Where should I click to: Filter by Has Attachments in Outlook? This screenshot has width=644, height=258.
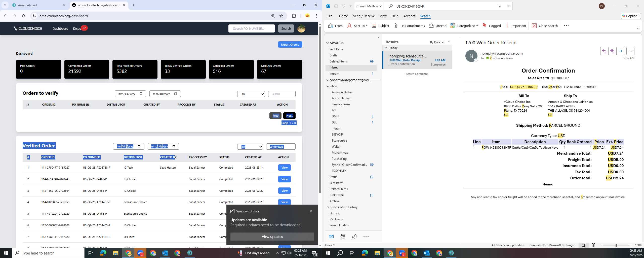pos(409,26)
